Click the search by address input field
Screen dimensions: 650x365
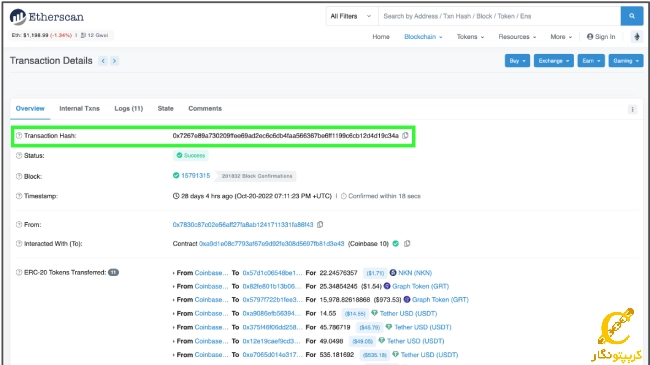(499, 16)
